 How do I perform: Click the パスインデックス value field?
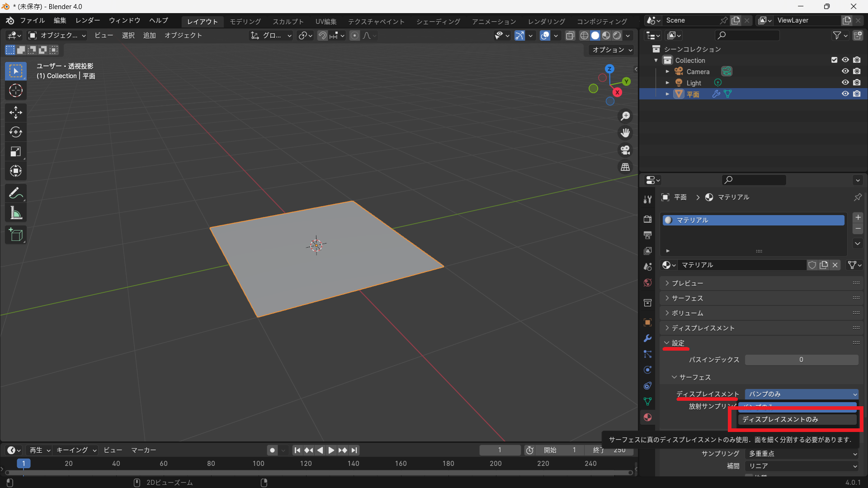[x=801, y=360]
